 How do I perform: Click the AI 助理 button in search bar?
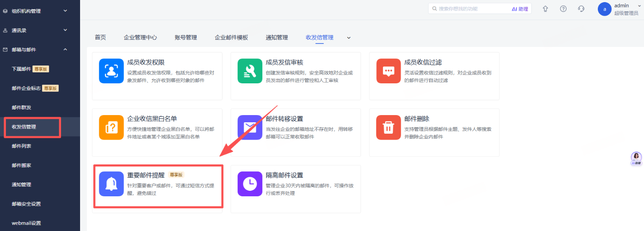(520, 9)
